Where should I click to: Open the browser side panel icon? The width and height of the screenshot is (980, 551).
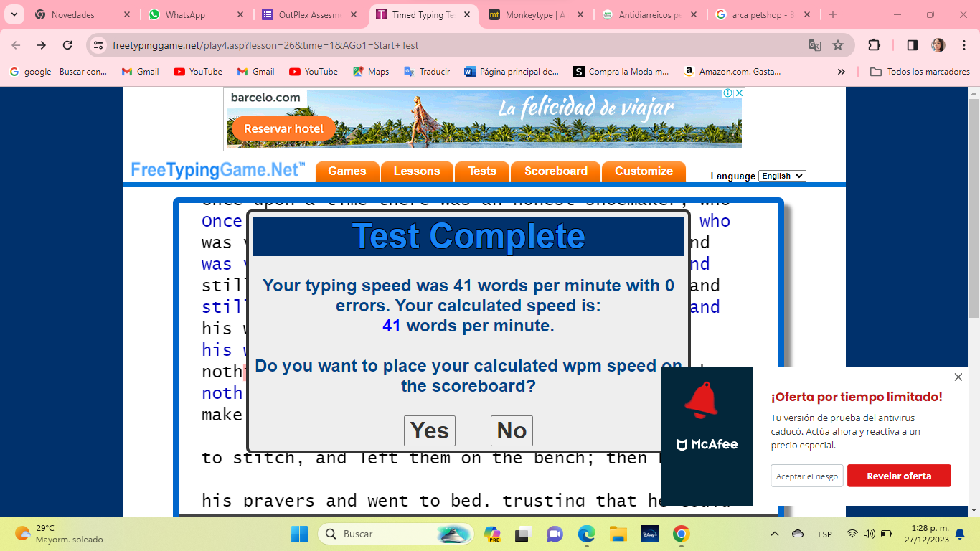click(913, 45)
